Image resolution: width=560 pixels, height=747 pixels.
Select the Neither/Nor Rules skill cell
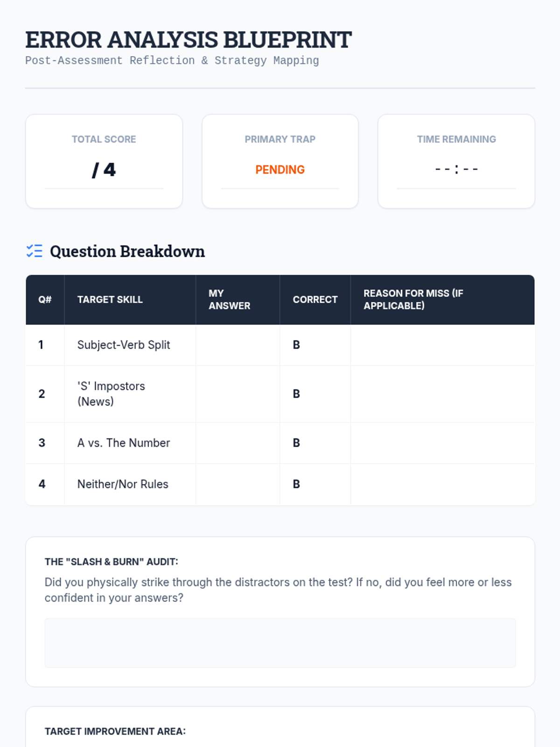point(123,484)
